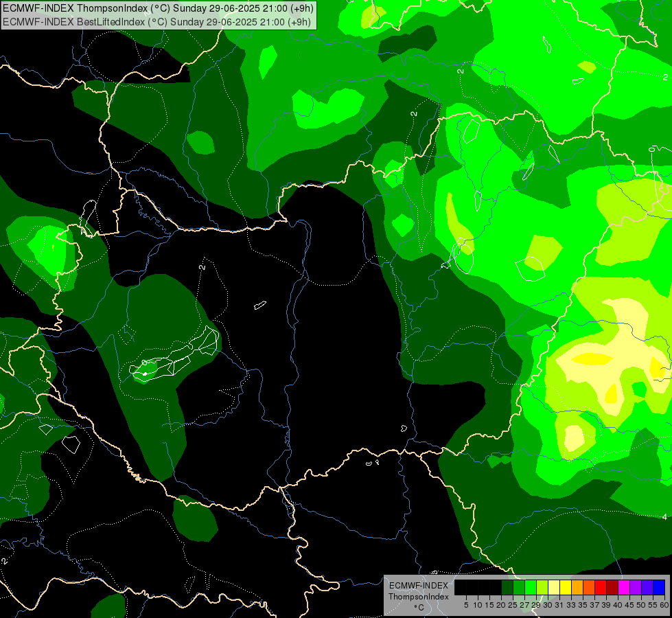Click the yellow-green 29-30 legend swatch
Image resolution: width=672 pixels, height=618 pixels.
tap(542, 588)
